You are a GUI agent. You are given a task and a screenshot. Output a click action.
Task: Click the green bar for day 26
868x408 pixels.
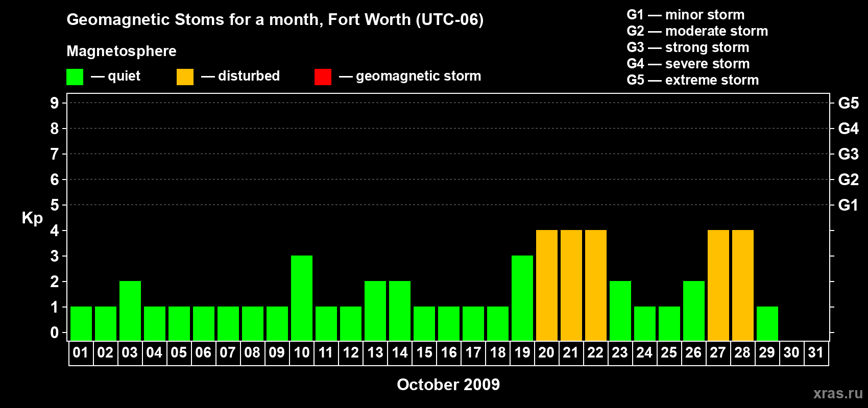pos(694,311)
